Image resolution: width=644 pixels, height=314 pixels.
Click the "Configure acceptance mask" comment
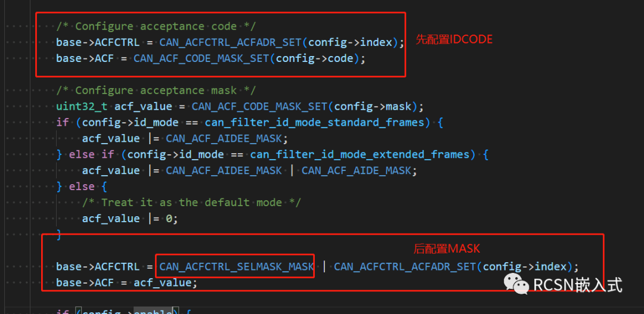(156, 91)
